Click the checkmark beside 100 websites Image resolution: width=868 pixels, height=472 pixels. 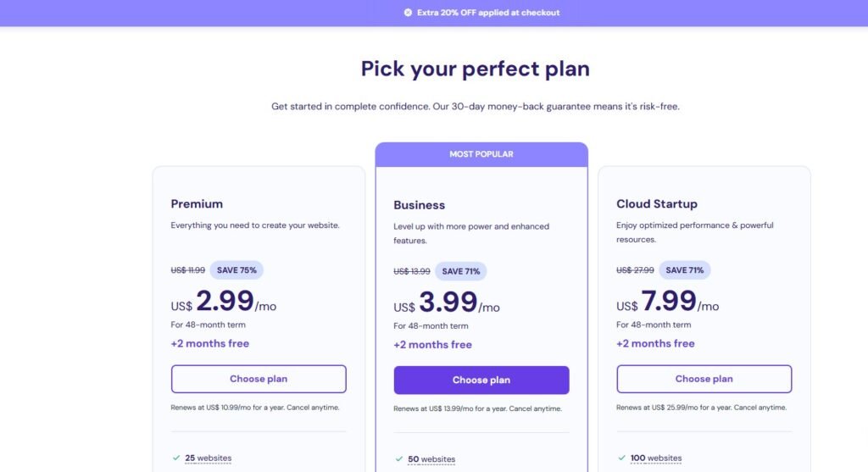pyautogui.click(x=621, y=458)
